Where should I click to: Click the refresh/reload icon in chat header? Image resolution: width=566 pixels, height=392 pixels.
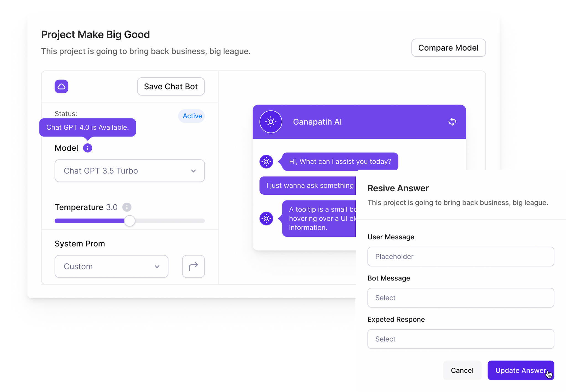pos(453,121)
